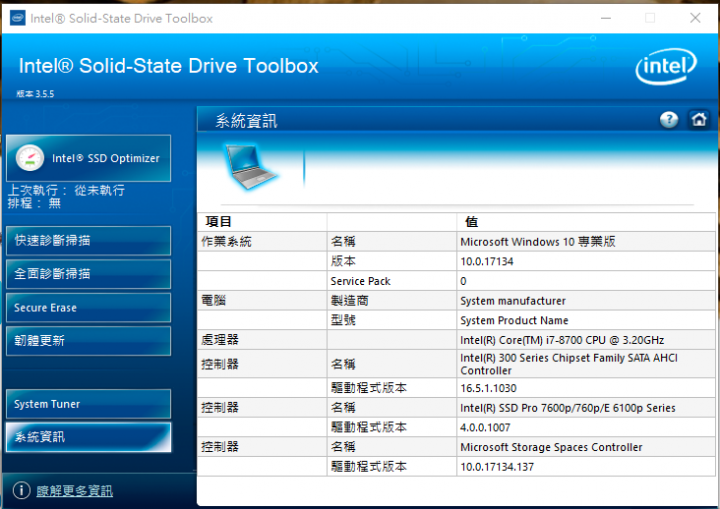Image resolution: width=720 pixels, height=509 pixels.
Task: Open 韌體更新 firmware update
Action: coord(89,341)
